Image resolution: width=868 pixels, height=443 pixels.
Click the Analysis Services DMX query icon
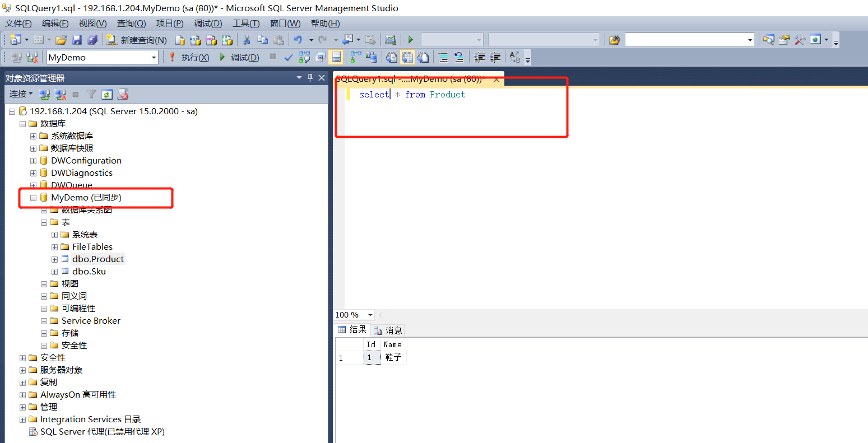point(211,40)
